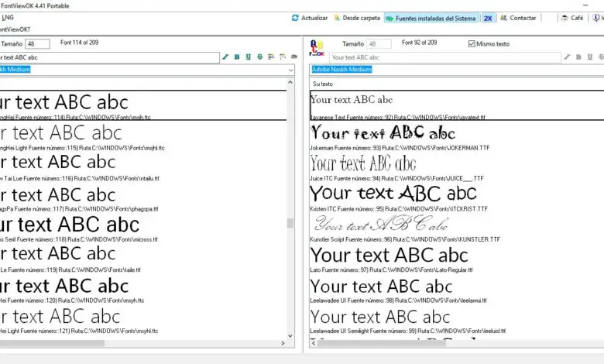Toggle italic in right panel

click(567, 57)
